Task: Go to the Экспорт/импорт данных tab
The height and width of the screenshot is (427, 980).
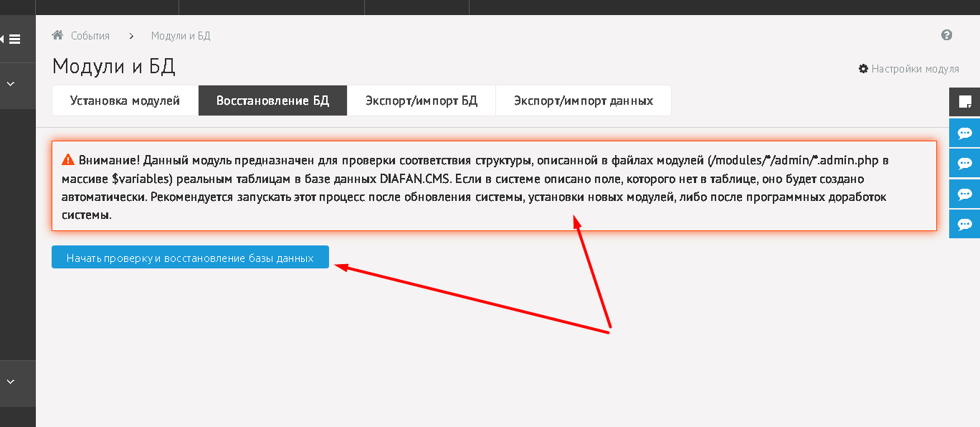Action: (x=583, y=100)
